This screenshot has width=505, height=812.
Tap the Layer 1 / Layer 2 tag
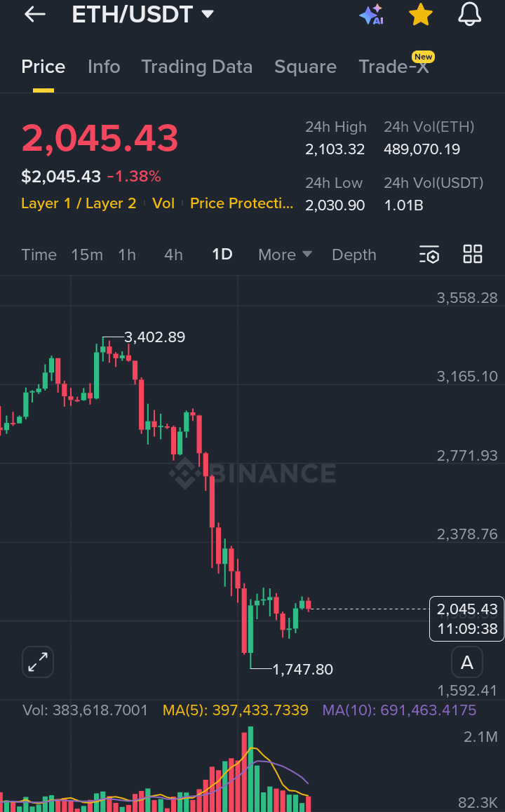pos(79,203)
